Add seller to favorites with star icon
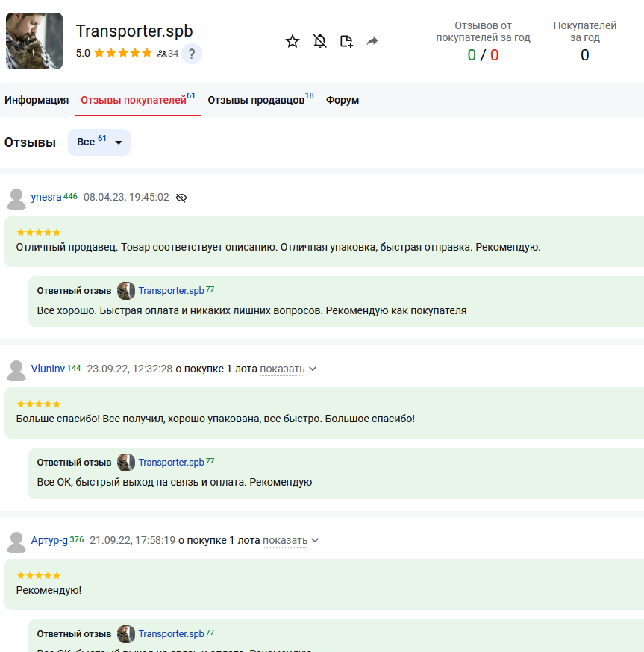Viewport: 644px width, 652px height. click(293, 41)
